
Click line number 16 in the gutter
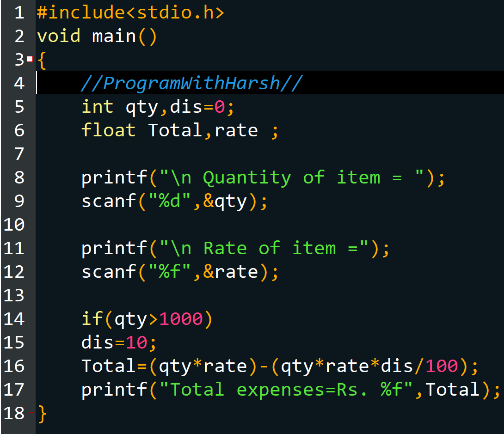[14, 366]
